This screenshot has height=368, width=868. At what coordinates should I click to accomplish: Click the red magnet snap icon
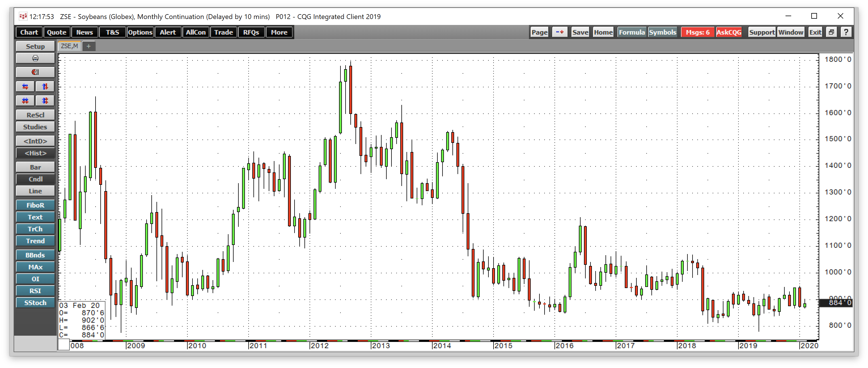[x=35, y=72]
